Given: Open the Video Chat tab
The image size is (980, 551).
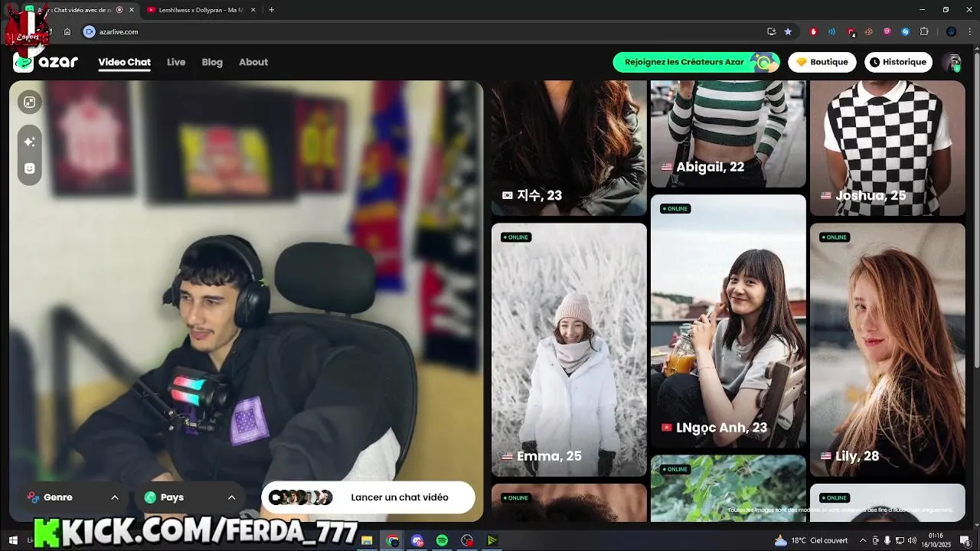Looking at the screenshot, I should (x=124, y=62).
